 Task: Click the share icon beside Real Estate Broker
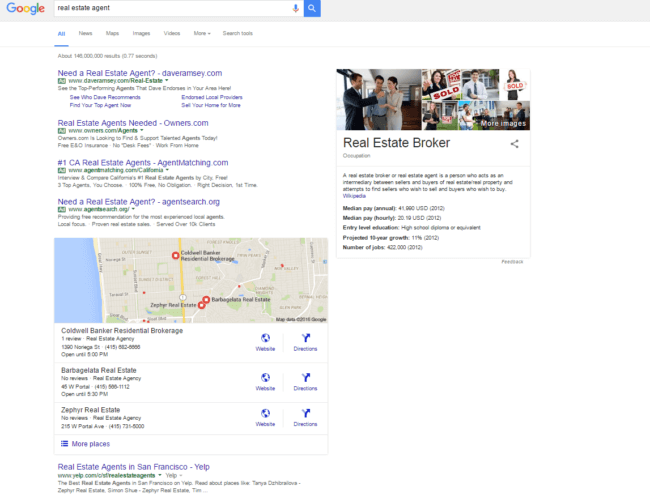click(x=514, y=144)
